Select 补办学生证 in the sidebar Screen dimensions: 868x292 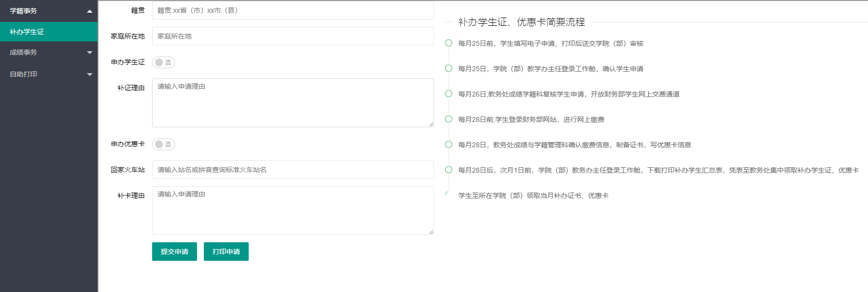(x=27, y=32)
